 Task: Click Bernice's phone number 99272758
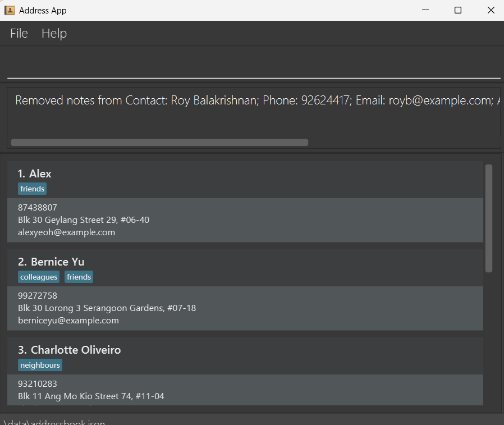coord(38,296)
